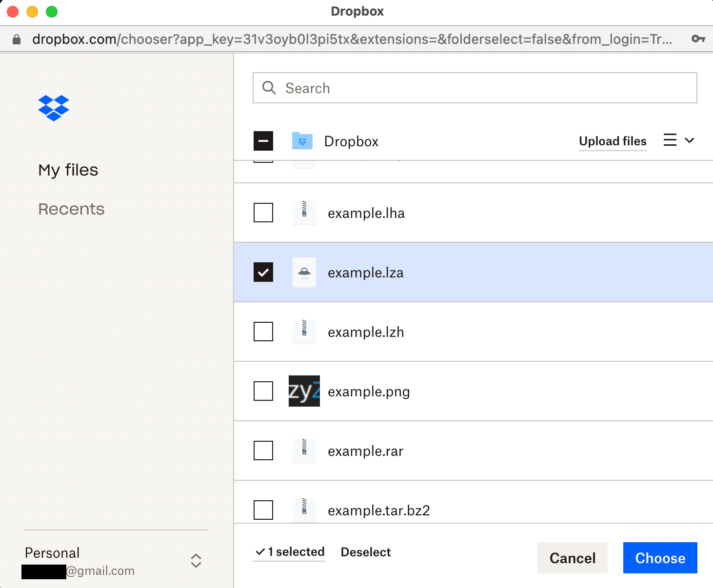Select the example.png file name
Screen dimensions: 713x588
[369, 392]
